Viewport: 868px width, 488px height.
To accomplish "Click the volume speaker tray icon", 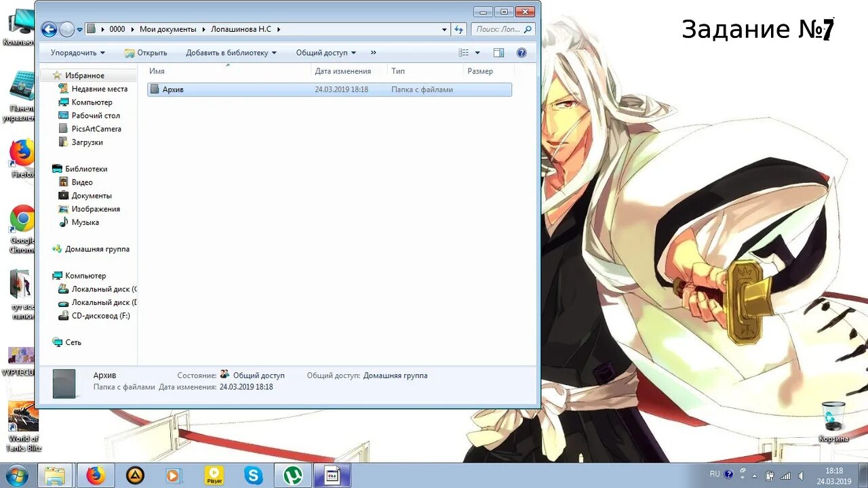I will pyautogui.click(x=802, y=476).
